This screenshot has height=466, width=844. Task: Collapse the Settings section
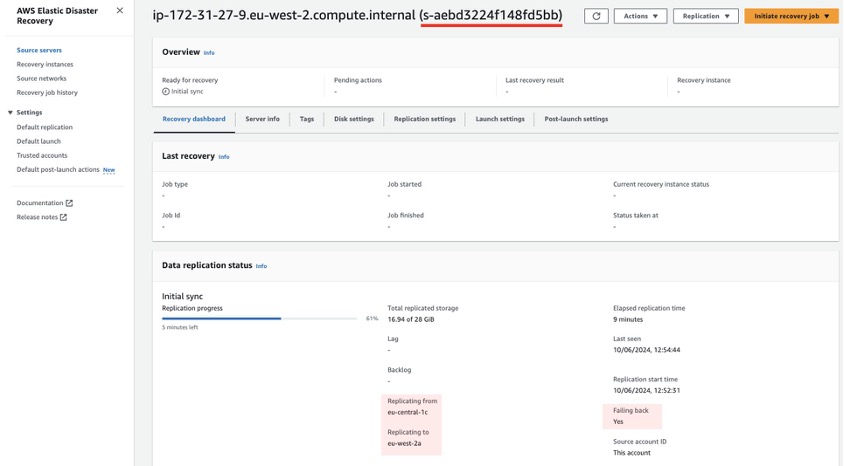pos(10,112)
